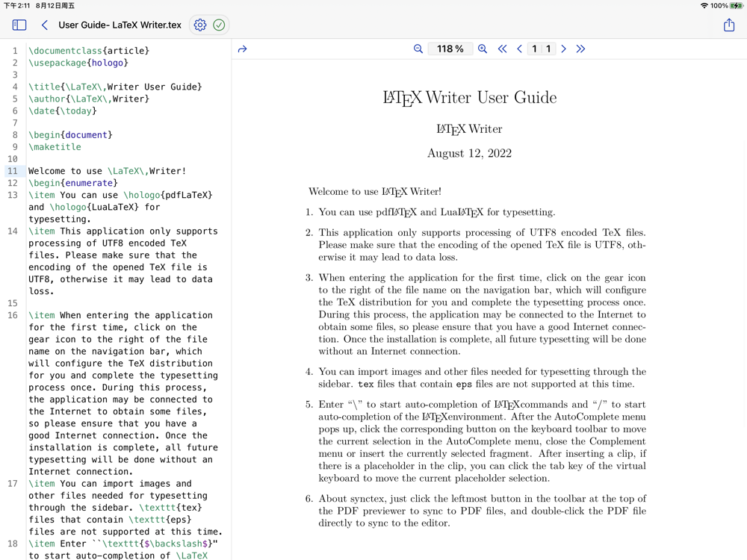
Task: Select line 11 in the editor gutter
Action: (x=13, y=171)
